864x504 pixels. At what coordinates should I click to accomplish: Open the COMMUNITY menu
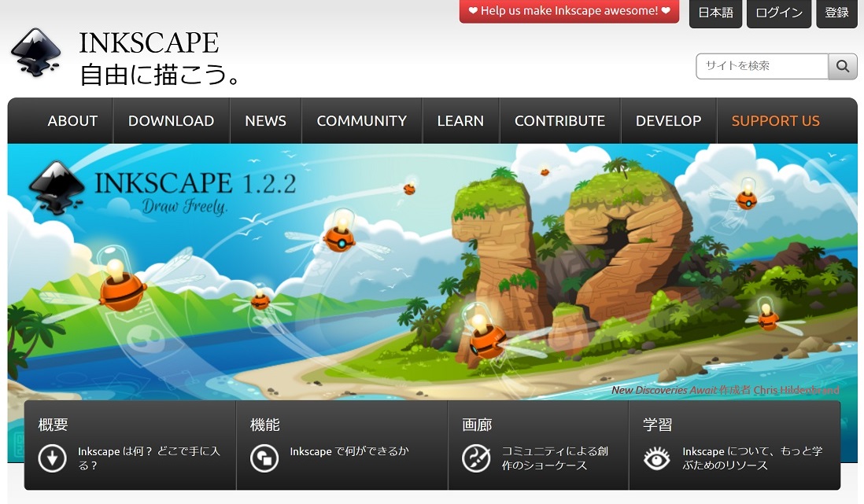361,120
